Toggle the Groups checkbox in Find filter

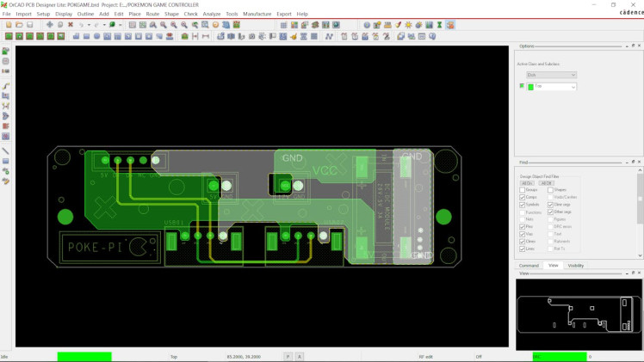(523, 190)
